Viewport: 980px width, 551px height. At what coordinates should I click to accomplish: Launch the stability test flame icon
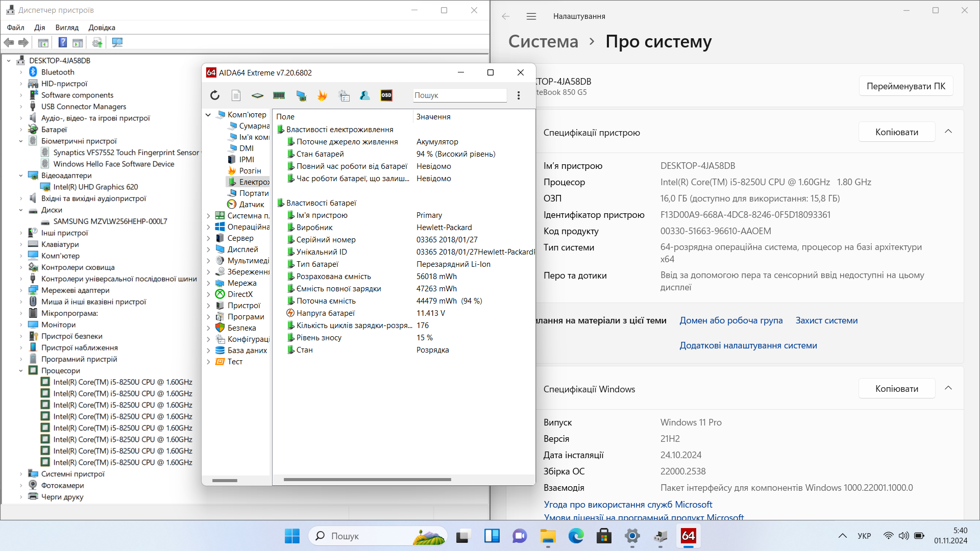coord(322,95)
